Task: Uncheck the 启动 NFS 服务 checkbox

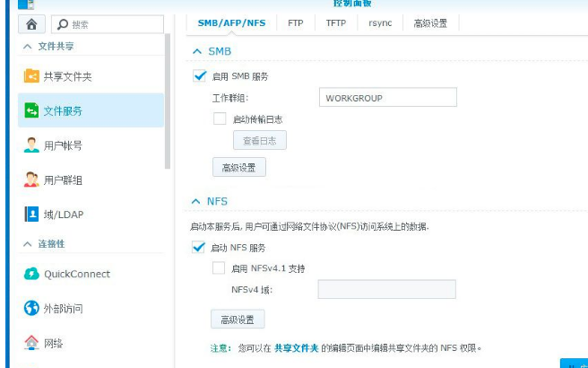Action: click(x=199, y=248)
